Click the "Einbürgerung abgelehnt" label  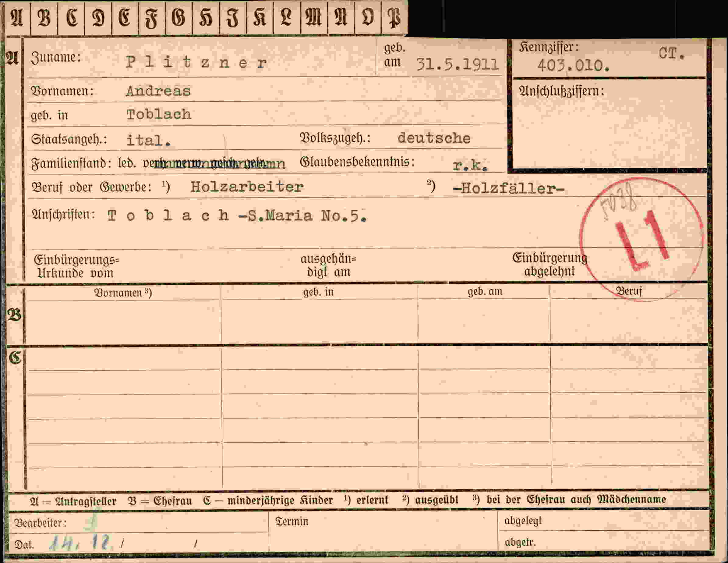pyautogui.click(x=550, y=265)
